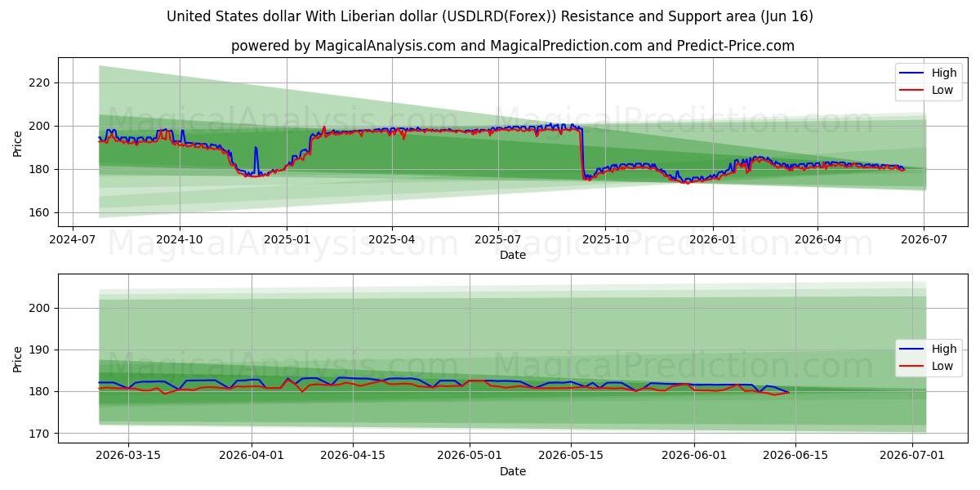
Task: Click the 190 price tick of lower chart
Action: coord(41,350)
